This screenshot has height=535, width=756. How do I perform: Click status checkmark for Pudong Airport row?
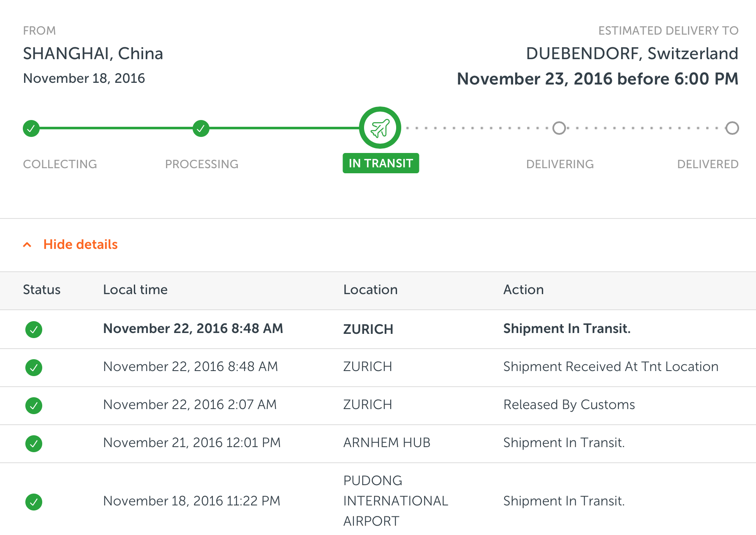pos(34,502)
